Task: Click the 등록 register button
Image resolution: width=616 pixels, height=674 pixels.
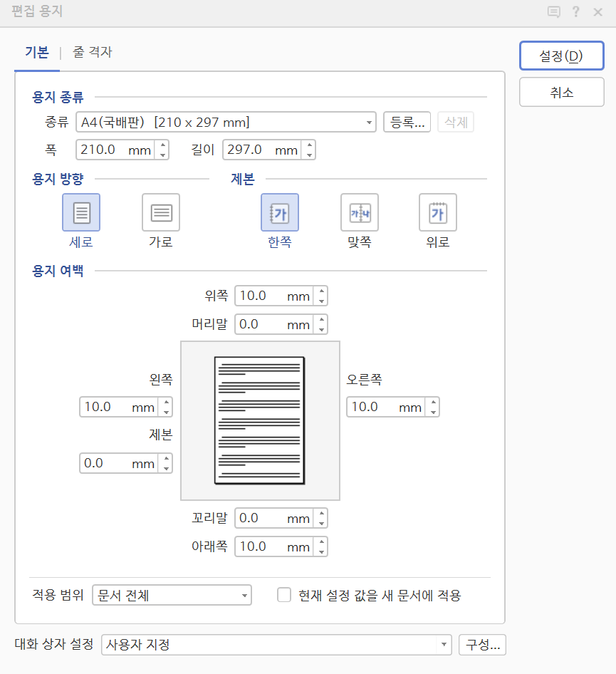Action: [407, 122]
